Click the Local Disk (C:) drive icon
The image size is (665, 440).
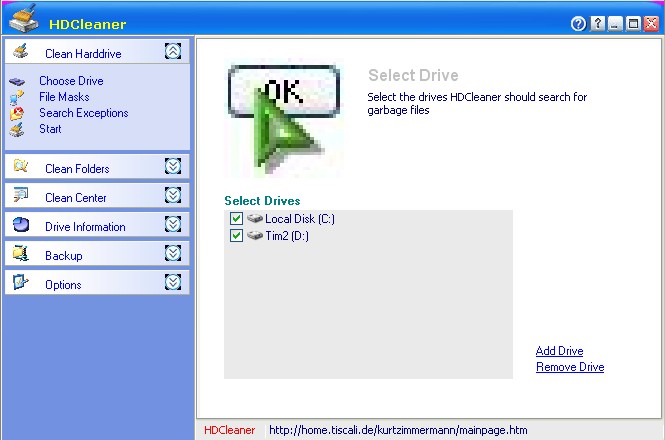click(x=255, y=219)
